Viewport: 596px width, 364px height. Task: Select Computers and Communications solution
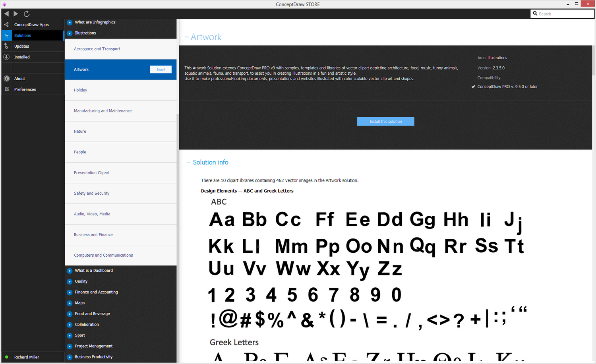pyautogui.click(x=120, y=256)
